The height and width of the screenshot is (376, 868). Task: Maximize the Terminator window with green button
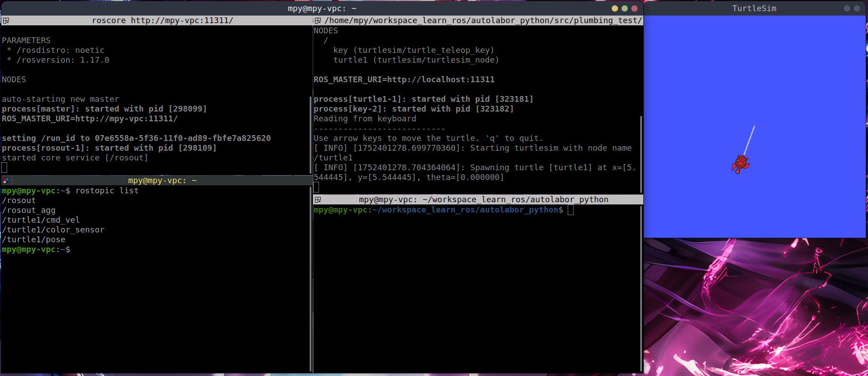tap(625, 8)
